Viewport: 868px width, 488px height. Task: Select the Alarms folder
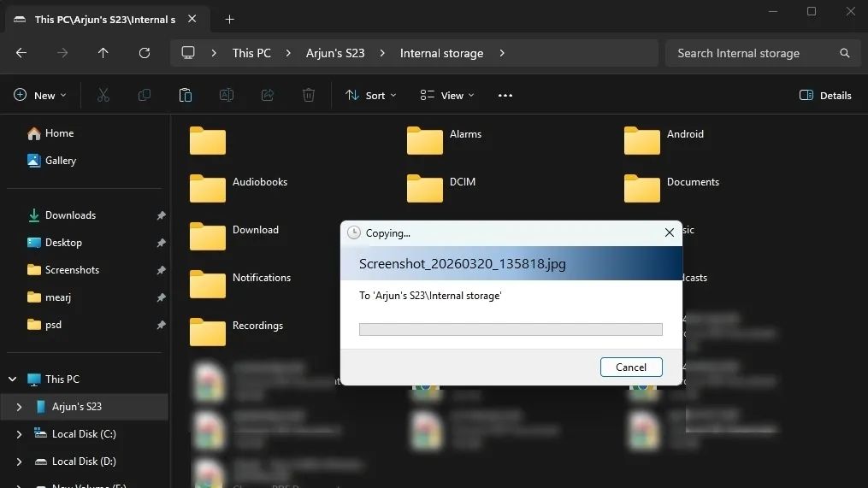pos(444,140)
